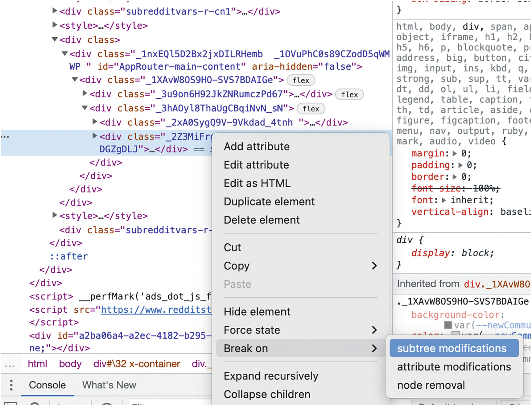Click the ellipsis on the selected DOM row

click(5, 137)
